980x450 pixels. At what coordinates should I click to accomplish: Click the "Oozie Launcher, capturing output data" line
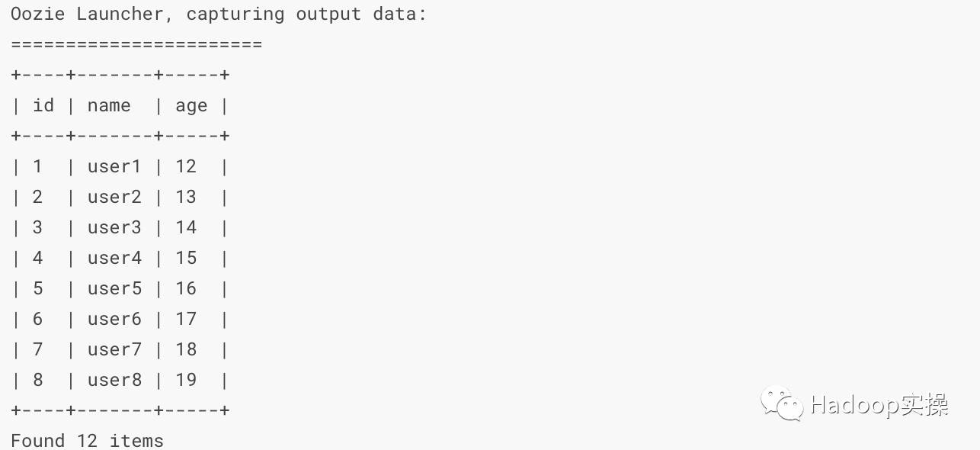(219, 14)
